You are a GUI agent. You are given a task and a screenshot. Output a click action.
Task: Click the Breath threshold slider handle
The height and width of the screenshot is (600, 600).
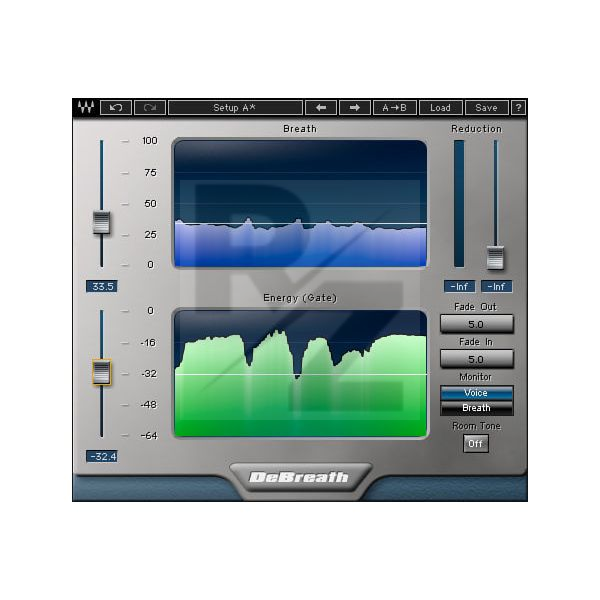pos(101,223)
